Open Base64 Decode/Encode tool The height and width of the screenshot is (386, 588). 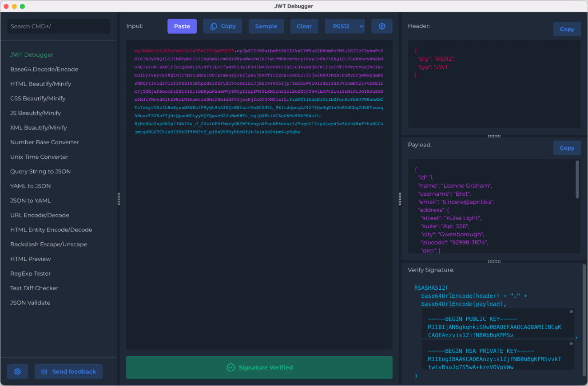click(x=44, y=69)
